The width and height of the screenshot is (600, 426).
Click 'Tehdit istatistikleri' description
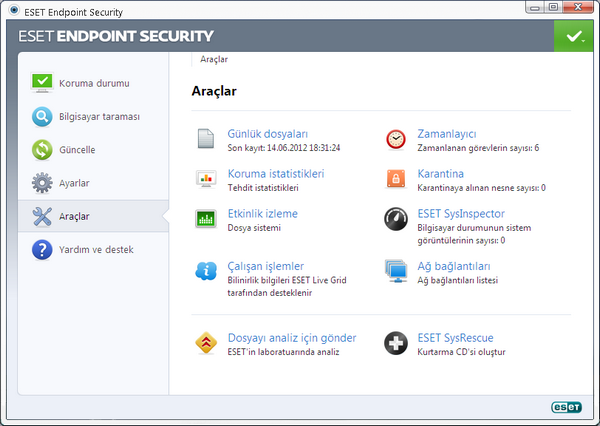coord(263,188)
